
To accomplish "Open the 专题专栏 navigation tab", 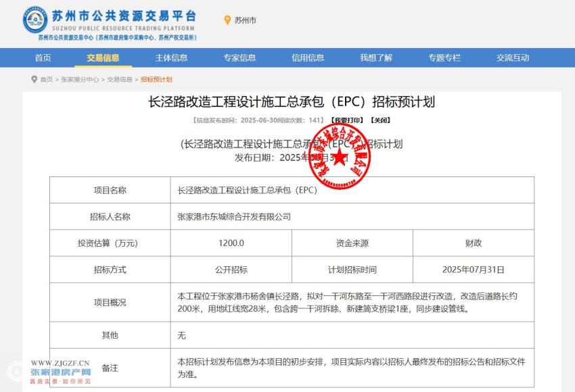I will (444, 57).
